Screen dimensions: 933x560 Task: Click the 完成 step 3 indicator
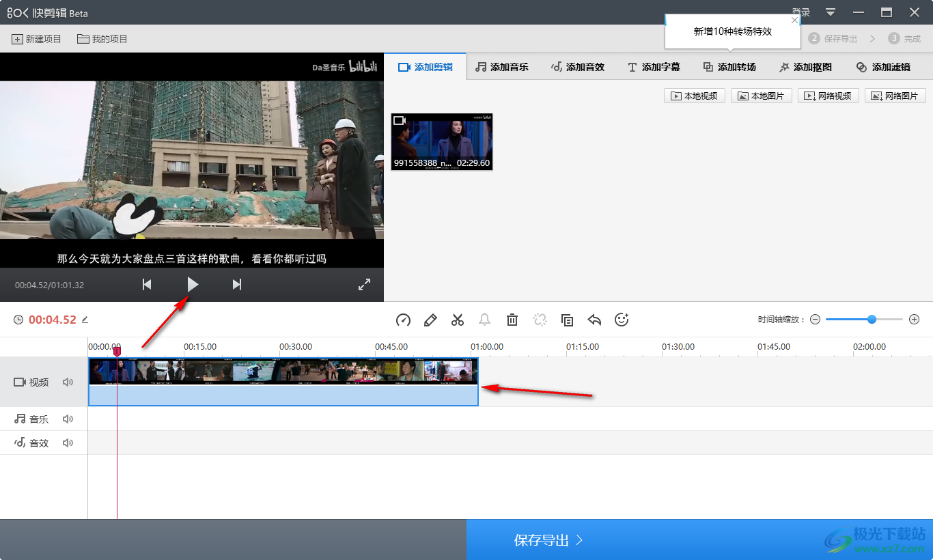(905, 39)
